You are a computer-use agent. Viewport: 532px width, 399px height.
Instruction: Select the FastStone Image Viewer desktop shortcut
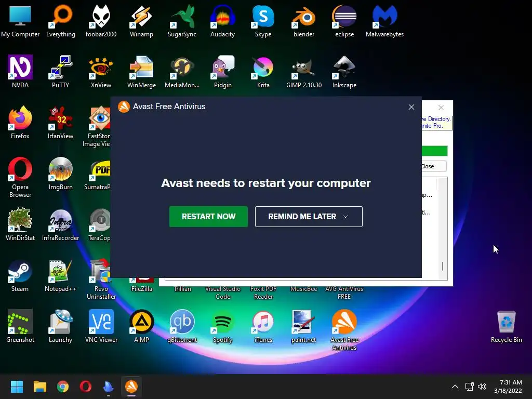pyautogui.click(x=97, y=127)
